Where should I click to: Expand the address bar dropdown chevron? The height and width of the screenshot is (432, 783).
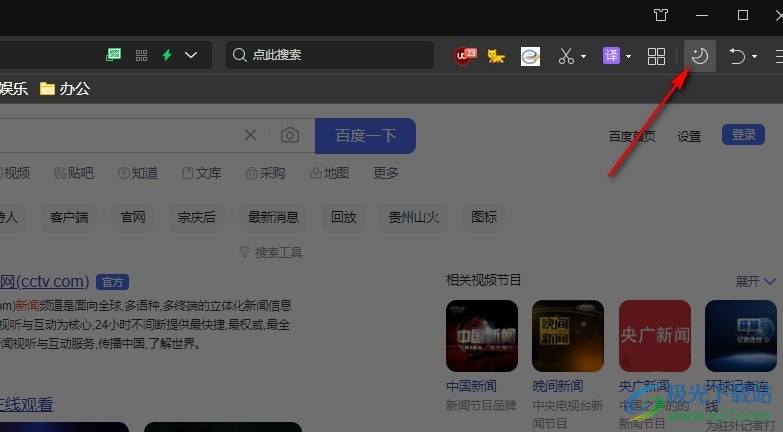point(191,55)
